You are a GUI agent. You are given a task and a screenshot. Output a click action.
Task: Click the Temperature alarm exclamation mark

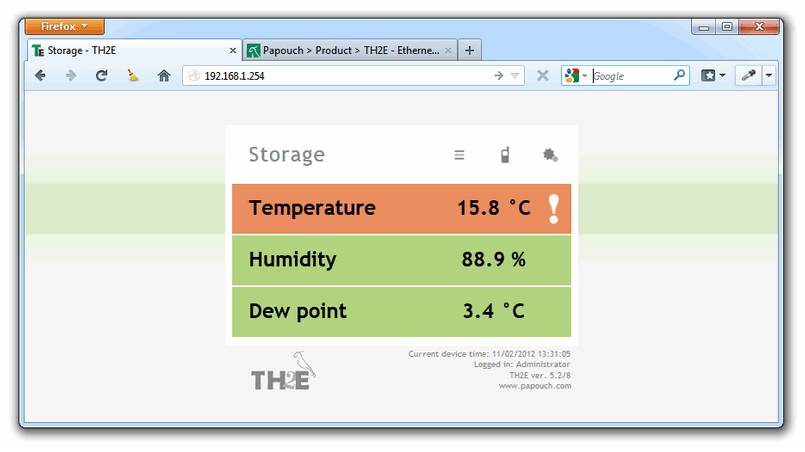(x=553, y=209)
